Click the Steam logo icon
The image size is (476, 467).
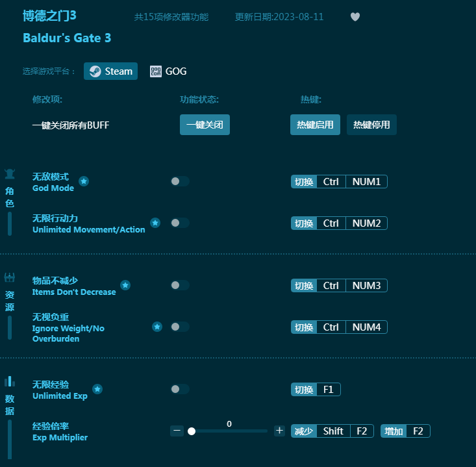click(95, 71)
